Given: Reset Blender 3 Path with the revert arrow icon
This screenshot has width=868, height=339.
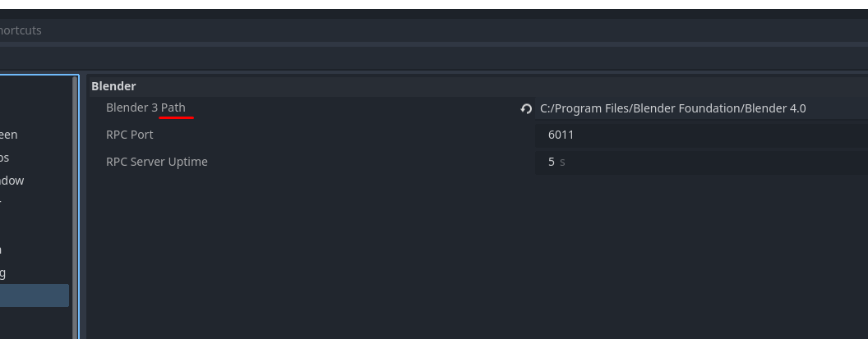Looking at the screenshot, I should (x=526, y=109).
